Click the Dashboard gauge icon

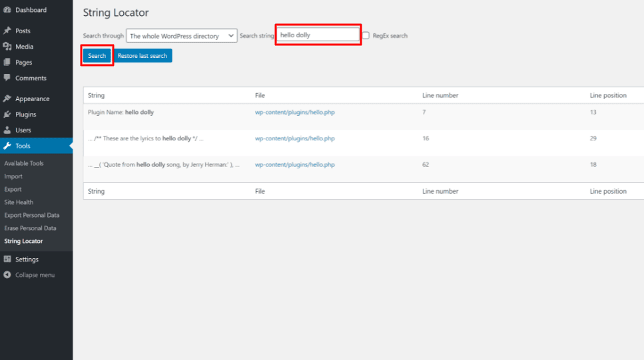(7, 10)
